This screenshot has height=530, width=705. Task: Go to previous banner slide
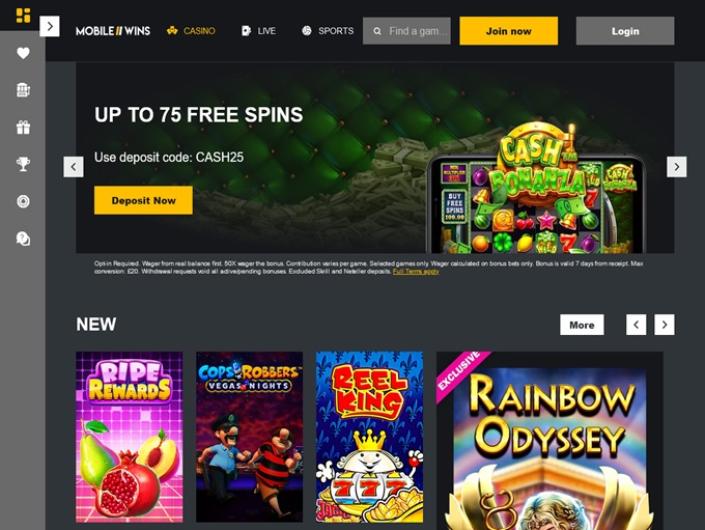click(73, 167)
